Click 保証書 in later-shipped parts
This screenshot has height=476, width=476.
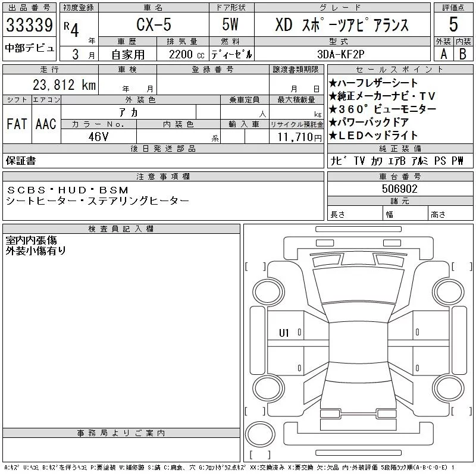click(21, 161)
